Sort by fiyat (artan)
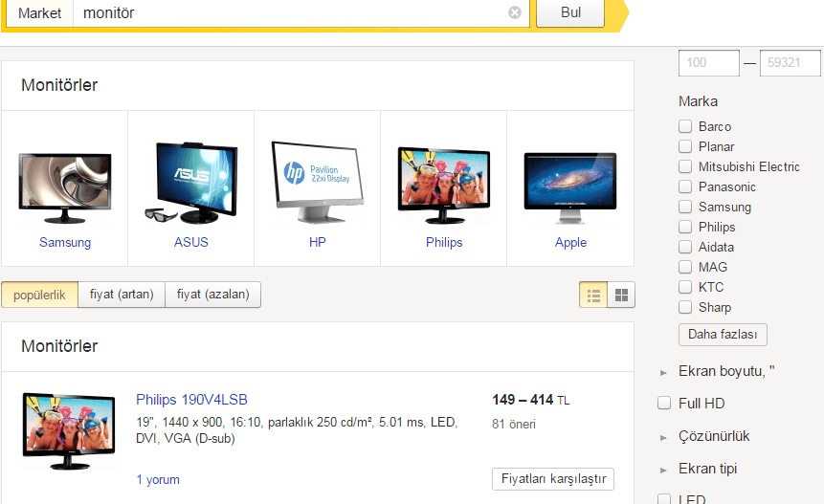The width and height of the screenshot is (824, 504). (122, 296)
